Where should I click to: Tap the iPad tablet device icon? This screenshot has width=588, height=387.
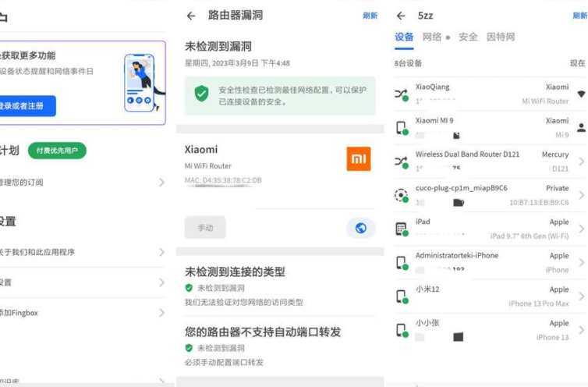(x=402, y=229)
